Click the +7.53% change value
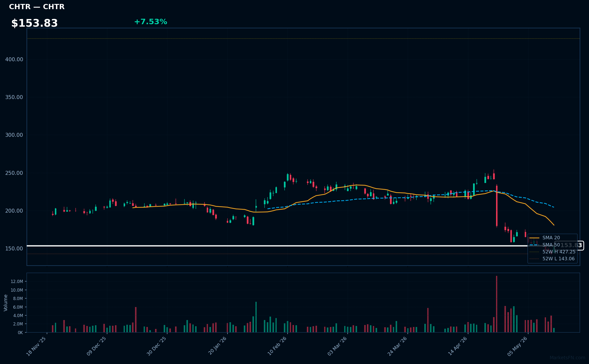Image resolution: width=589 pixels, height=364 pixels. [x=151, y=22]
